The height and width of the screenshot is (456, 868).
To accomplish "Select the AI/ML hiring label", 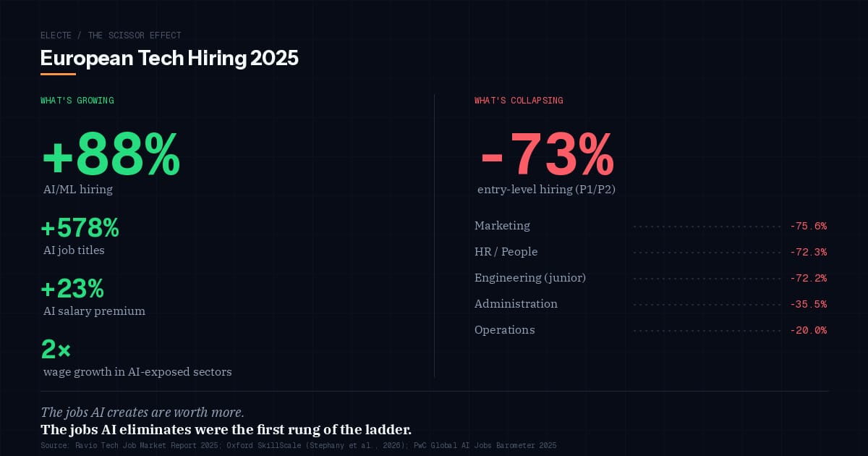I will click(78, 190).
